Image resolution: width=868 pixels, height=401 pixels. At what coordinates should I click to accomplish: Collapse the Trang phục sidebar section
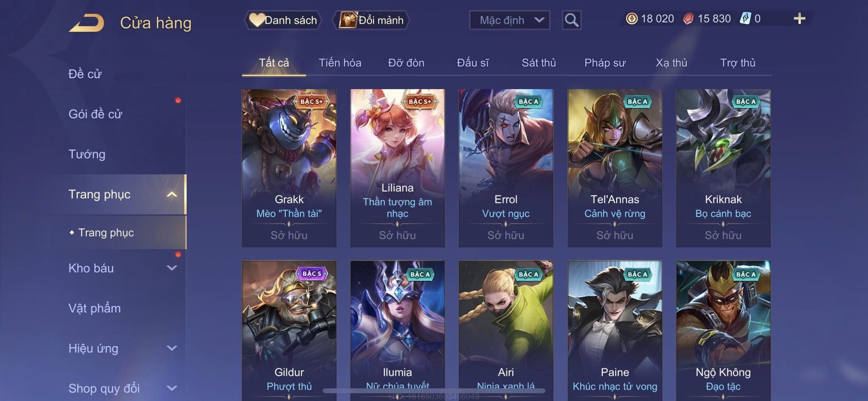(172, 195)
